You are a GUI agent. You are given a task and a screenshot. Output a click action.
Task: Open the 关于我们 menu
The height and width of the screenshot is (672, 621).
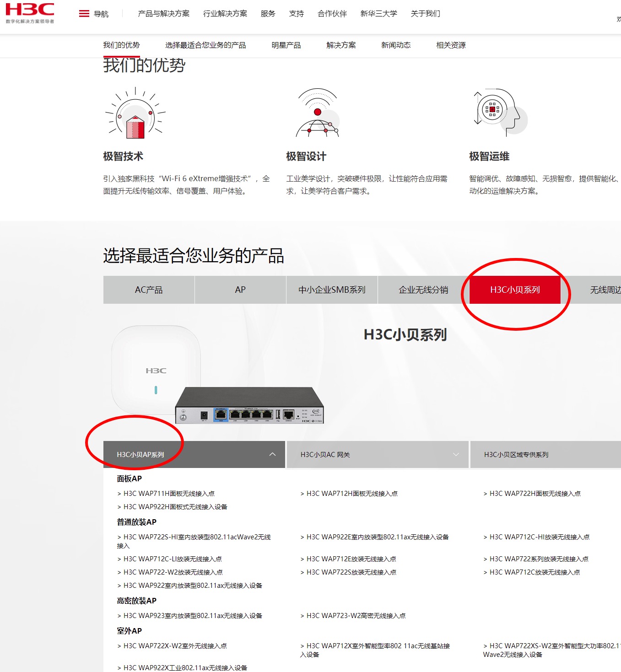426,14
